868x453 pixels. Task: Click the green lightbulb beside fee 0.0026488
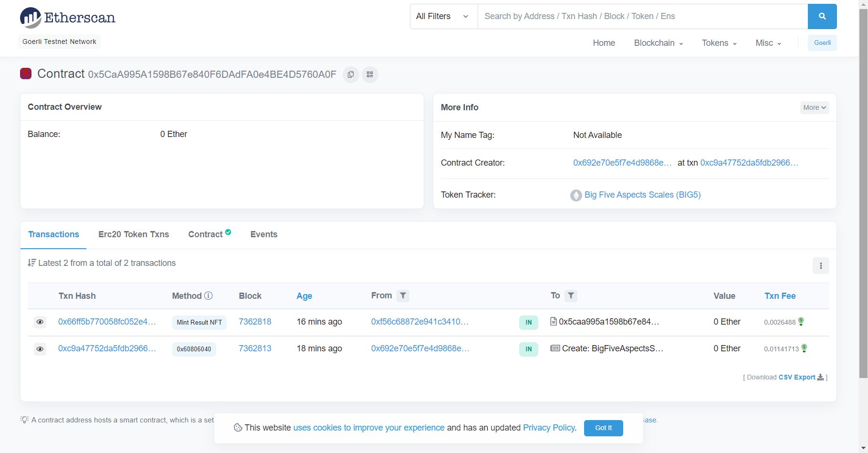pos(801,321)
